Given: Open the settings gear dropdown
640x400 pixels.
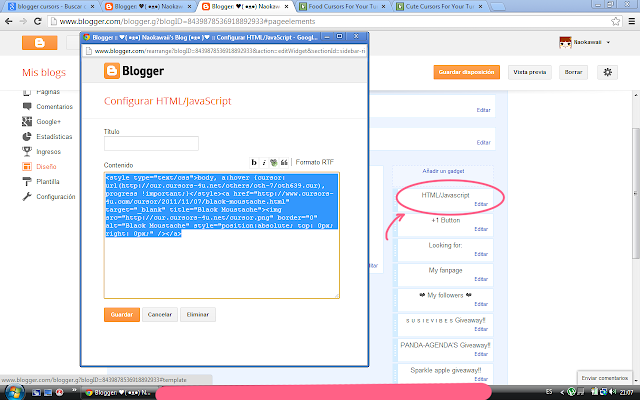Looking at the screenshot, I should coord(607,72).
